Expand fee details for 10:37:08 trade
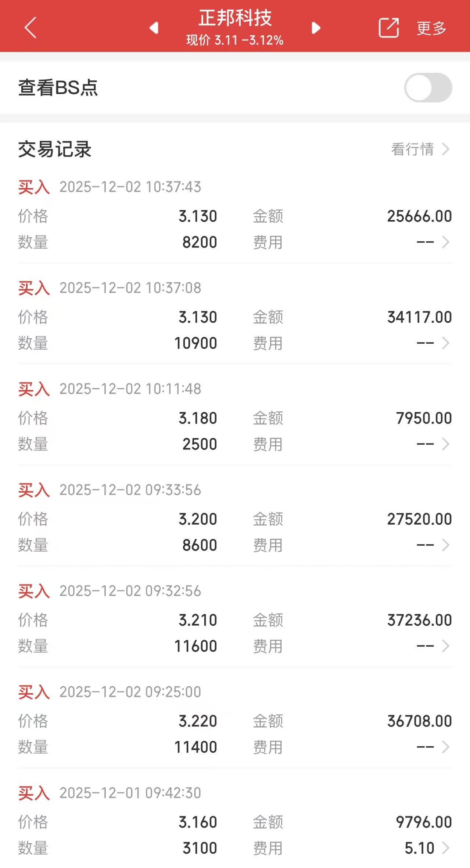The image size is (470, 868). pos(446,343)
